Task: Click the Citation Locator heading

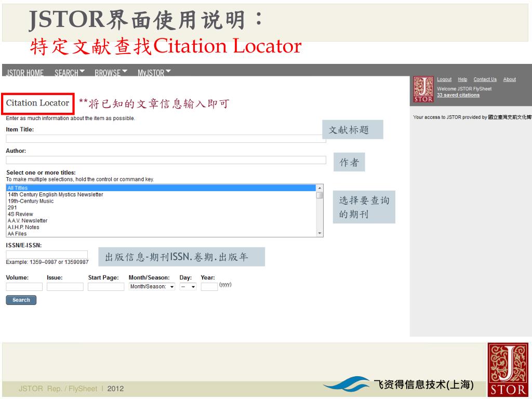Action: (37, 103)
